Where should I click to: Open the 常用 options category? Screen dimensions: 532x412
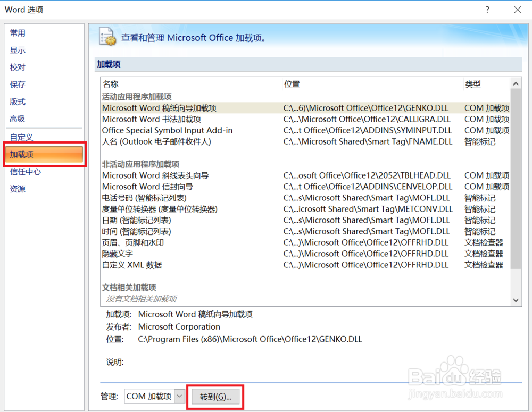(x=18, y=33)
